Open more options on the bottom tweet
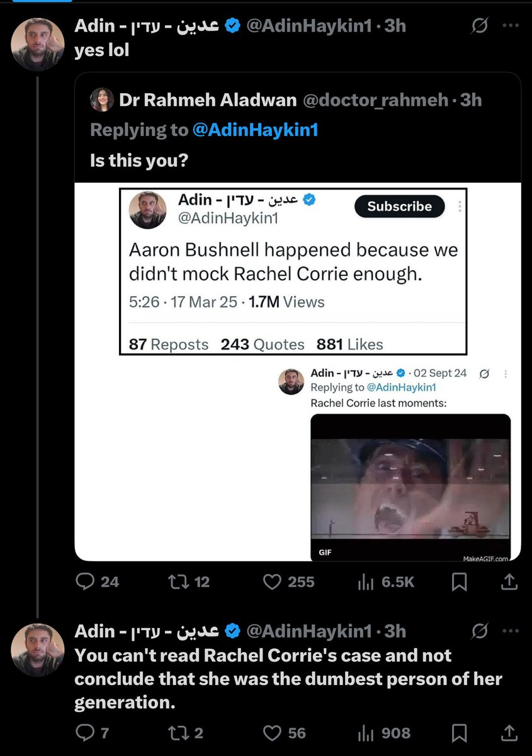The height and width of the screenshot is (756, 532). coord(511,631)
